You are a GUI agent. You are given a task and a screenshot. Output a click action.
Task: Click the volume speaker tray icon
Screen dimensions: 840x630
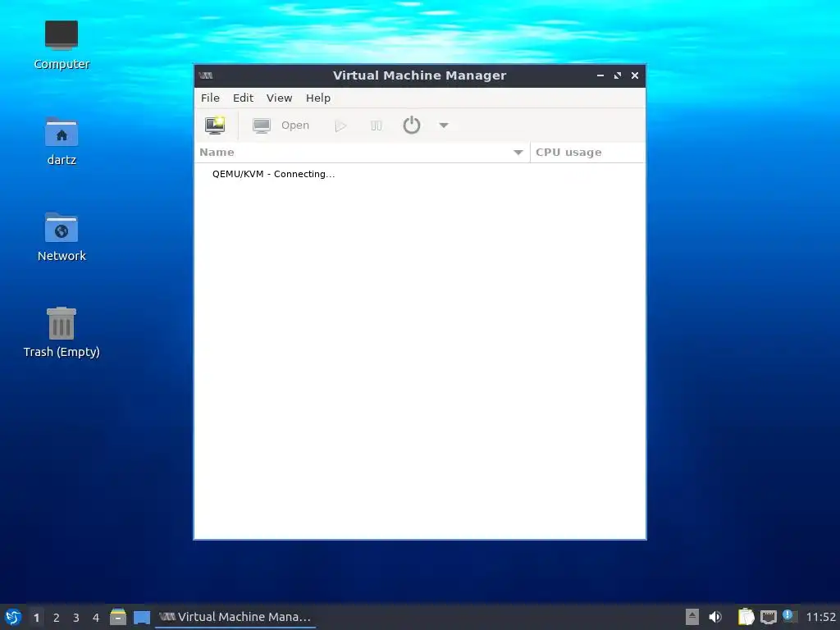pos(715,617)
